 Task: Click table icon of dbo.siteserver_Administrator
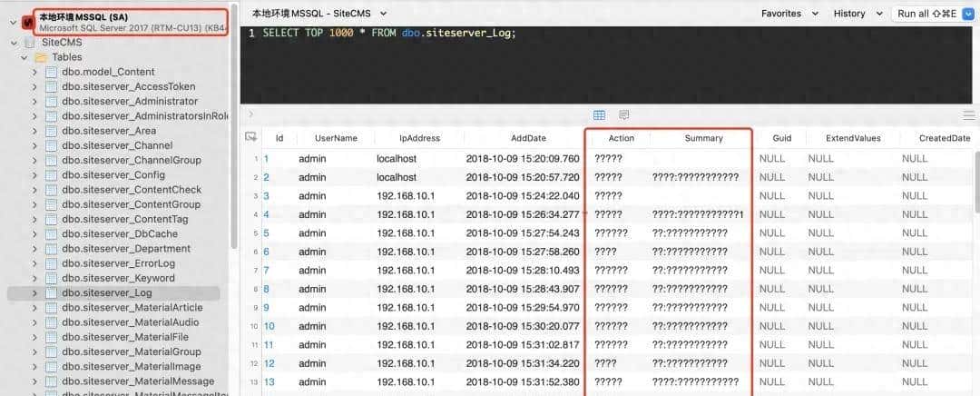click(x=51, y=102)
